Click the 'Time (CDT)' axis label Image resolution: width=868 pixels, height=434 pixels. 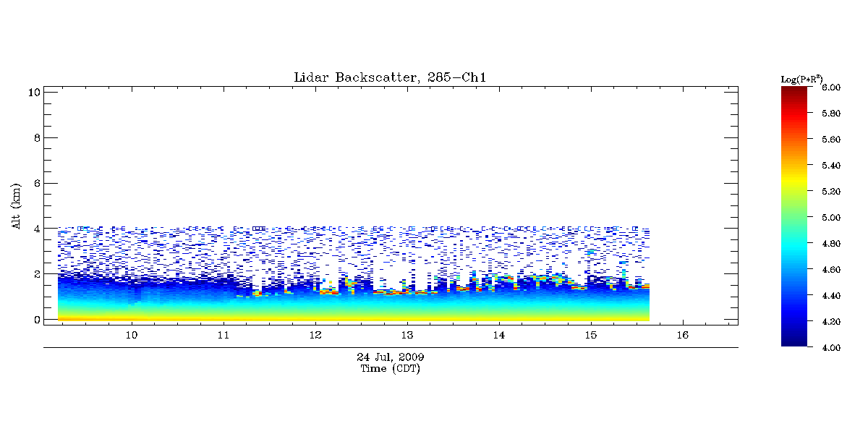pyautogui.click(x=391, y=368)
